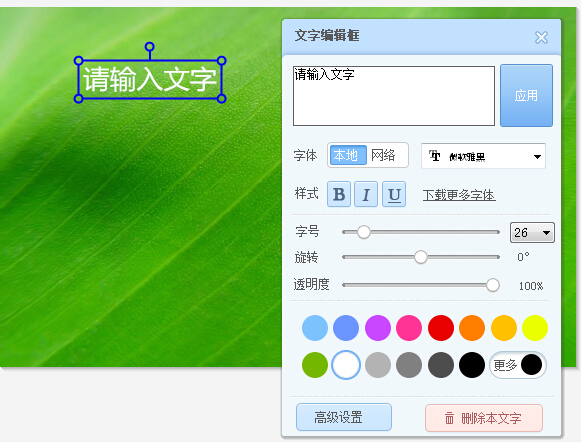Click the top-left resize handle of text box
Image resolution: width=581 pixels, height=442 pixels.
tap(78, 60)
